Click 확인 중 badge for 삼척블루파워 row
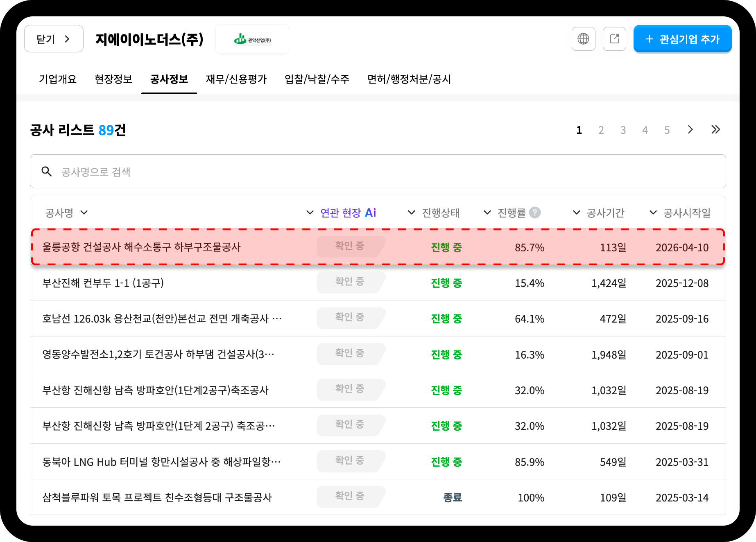Viewport: 756px width, 542px height. [351, 497]
